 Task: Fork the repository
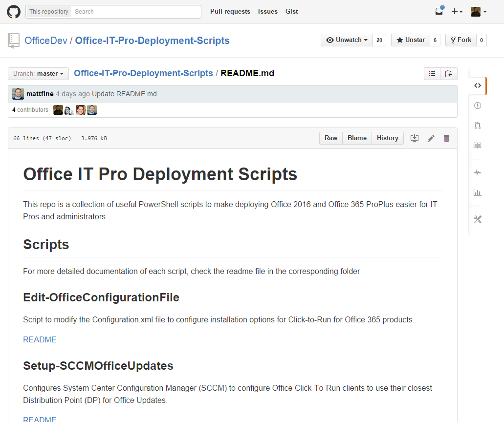[460, 40]
